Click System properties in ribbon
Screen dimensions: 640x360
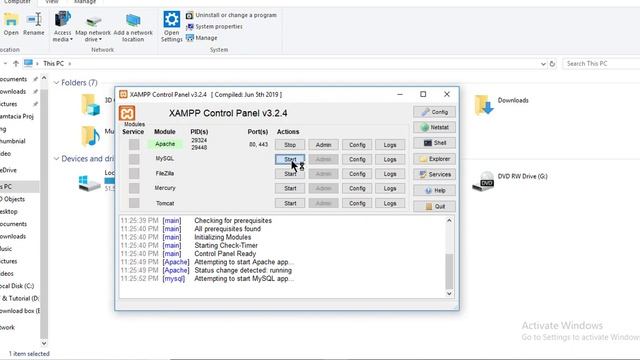click(214, 27)
